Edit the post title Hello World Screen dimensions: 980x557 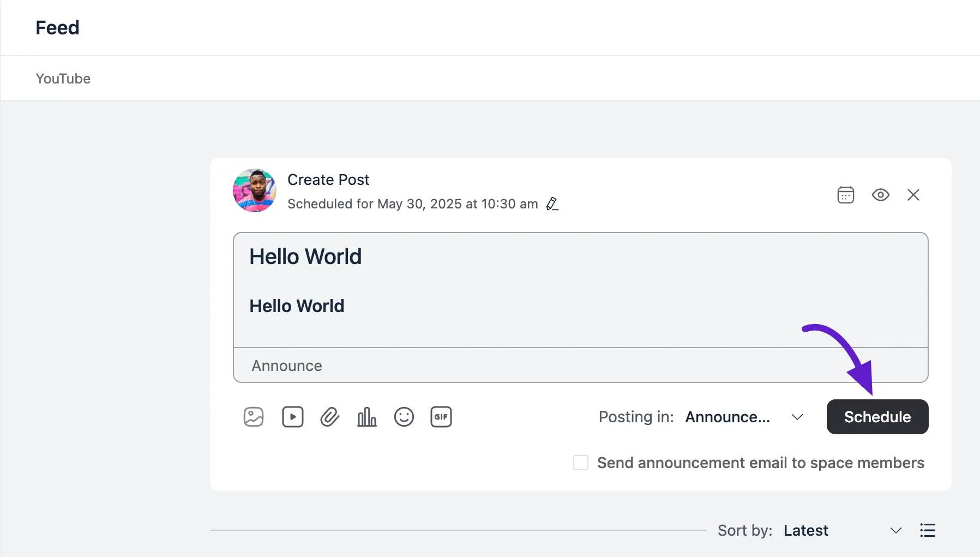click(x=305, y=256)
